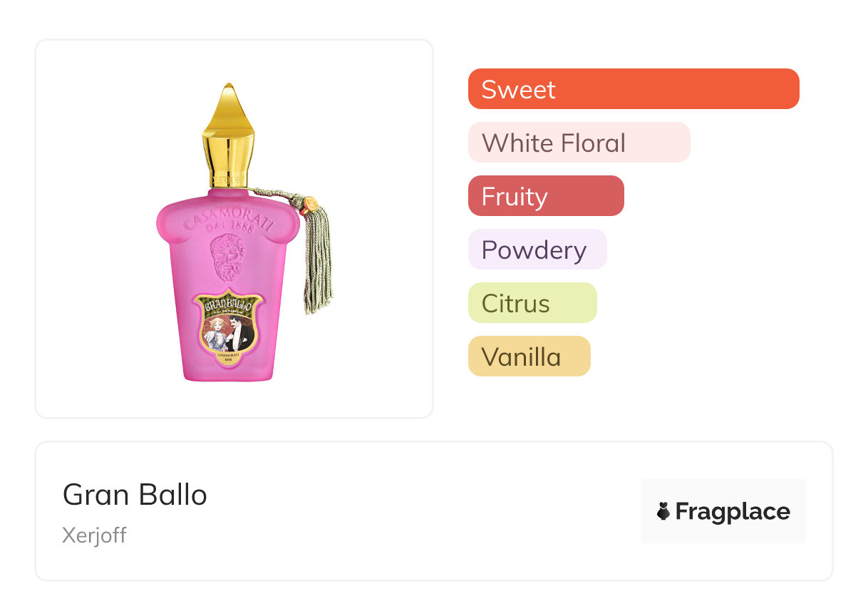Click the embossed face on the bottle
Viewport: 868px width, 616px height.
click(227, 257)
